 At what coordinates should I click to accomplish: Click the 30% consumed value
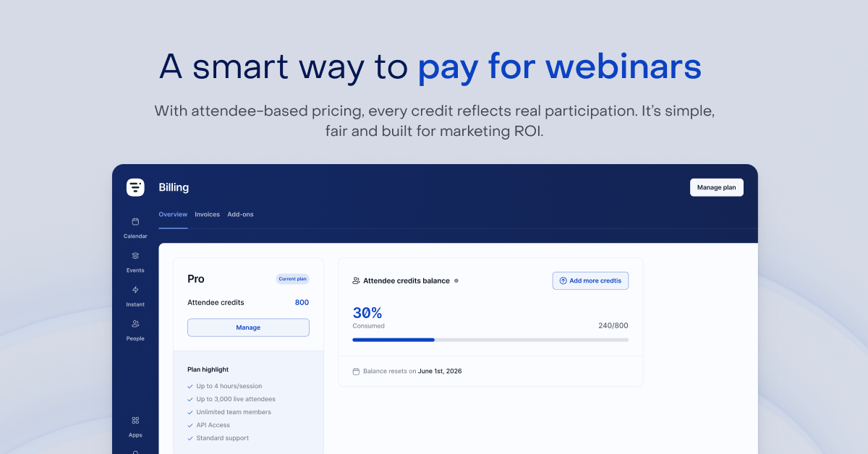(367, 313)
